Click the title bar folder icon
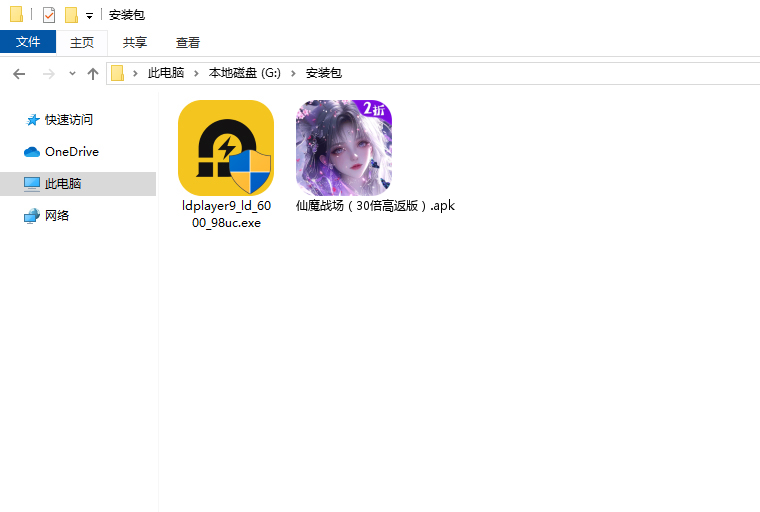Image resolution: width=760 pixels, height=512 pixels. 16,14
